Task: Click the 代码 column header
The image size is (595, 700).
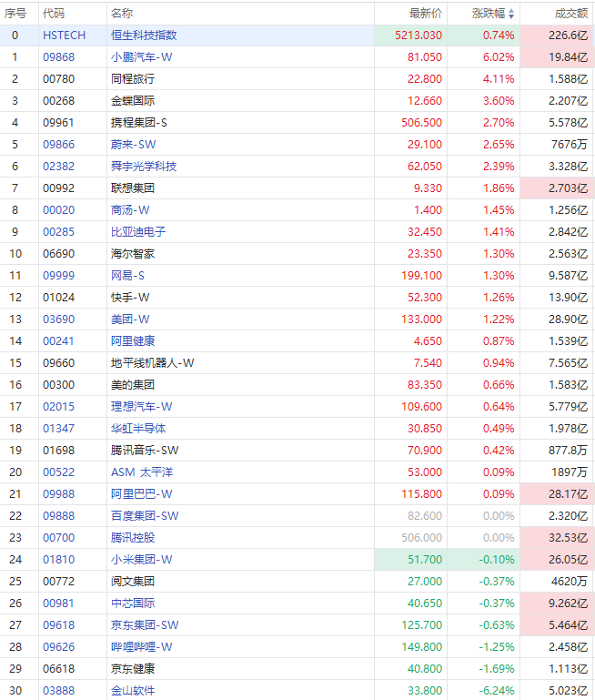Action: [54, 14]
